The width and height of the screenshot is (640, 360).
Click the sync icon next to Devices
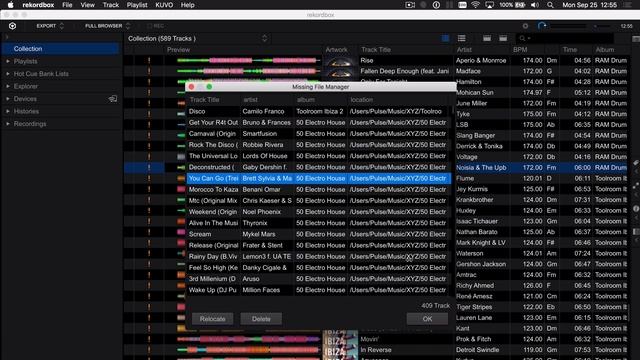[113, 99]
